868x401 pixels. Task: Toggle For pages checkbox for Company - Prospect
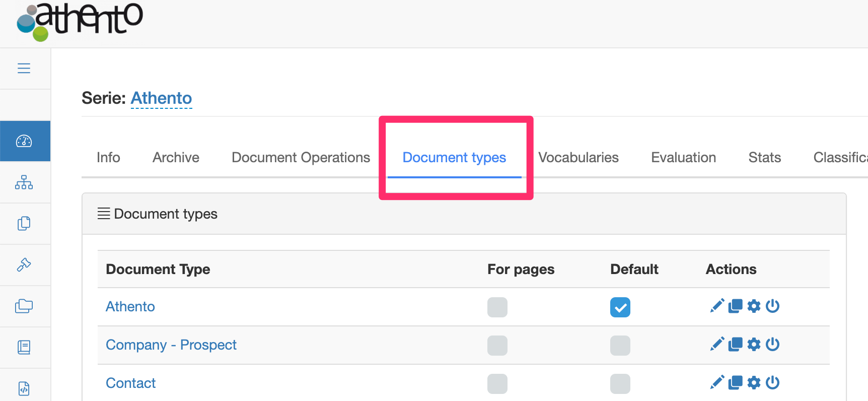click(497, 346)
